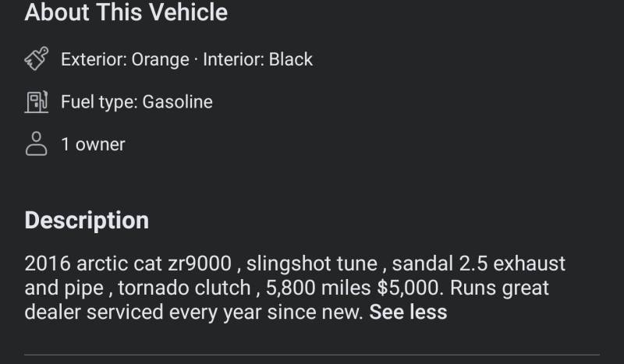Select the About This Vehicle heading
Viewport: 624px width, 364px height.
126,12
